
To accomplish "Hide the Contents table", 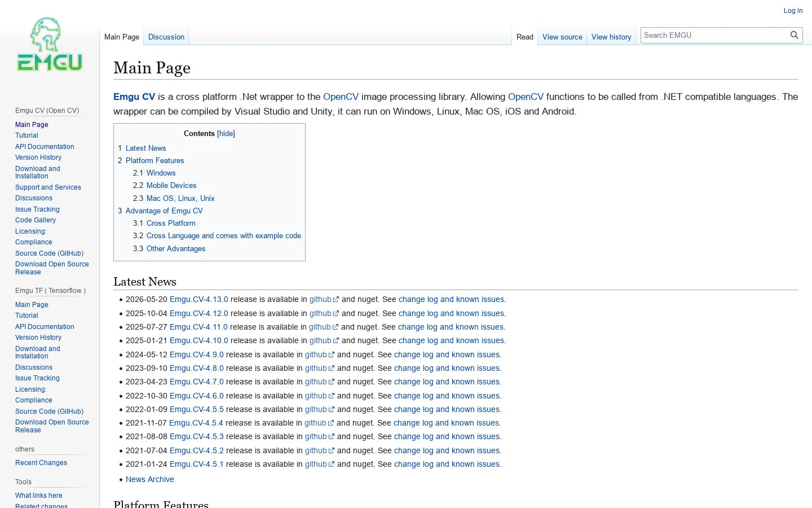I will coord(226,134).
